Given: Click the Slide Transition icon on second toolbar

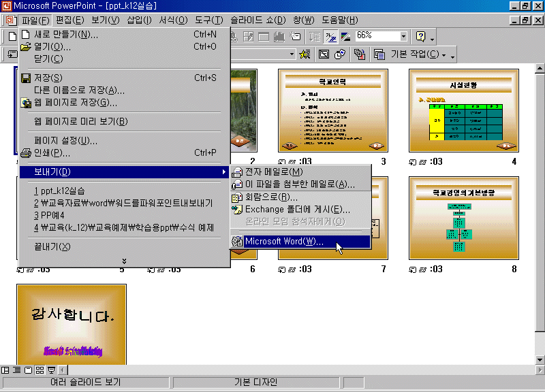Looking at the screenshot, I should (12, 54).
